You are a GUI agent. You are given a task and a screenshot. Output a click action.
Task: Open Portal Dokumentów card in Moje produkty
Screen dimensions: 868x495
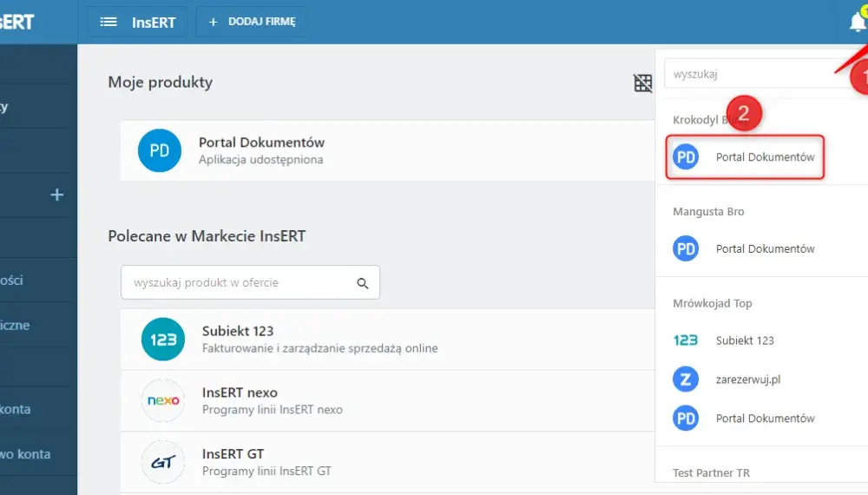pyautogui.click(x=387, y=150)
